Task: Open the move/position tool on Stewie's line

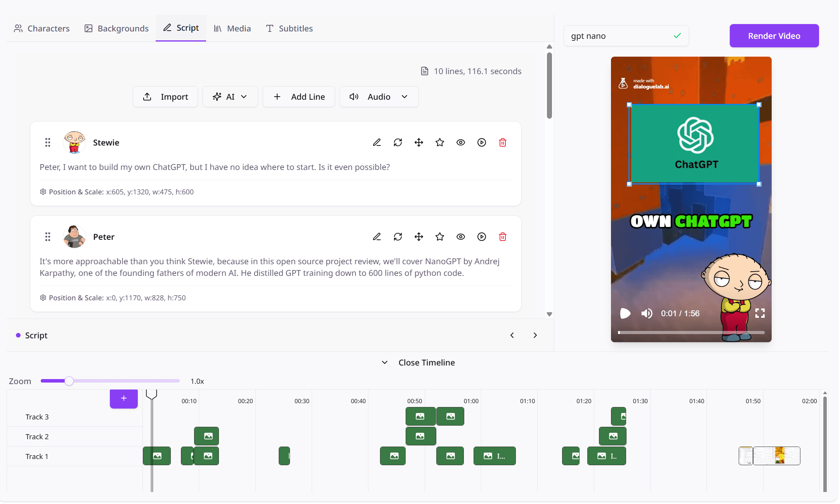Action: (x=419, y=142)
